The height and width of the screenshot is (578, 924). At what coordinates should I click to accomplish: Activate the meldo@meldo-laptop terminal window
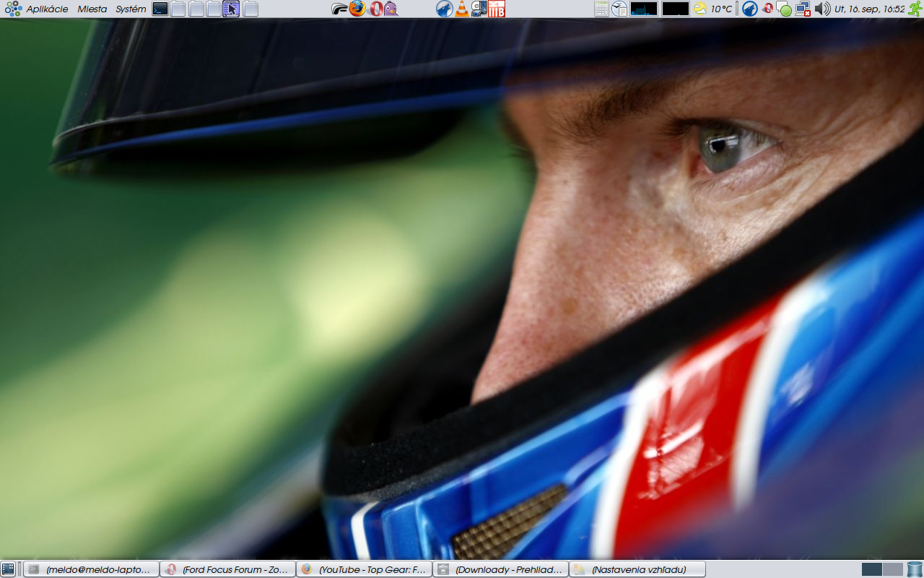tap(91, 569)
